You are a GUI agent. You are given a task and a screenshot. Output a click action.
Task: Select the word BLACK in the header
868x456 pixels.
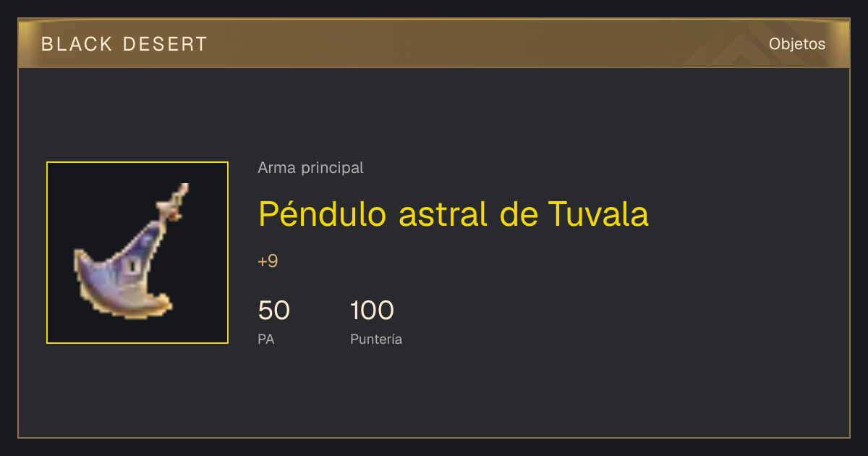point(77,44)
